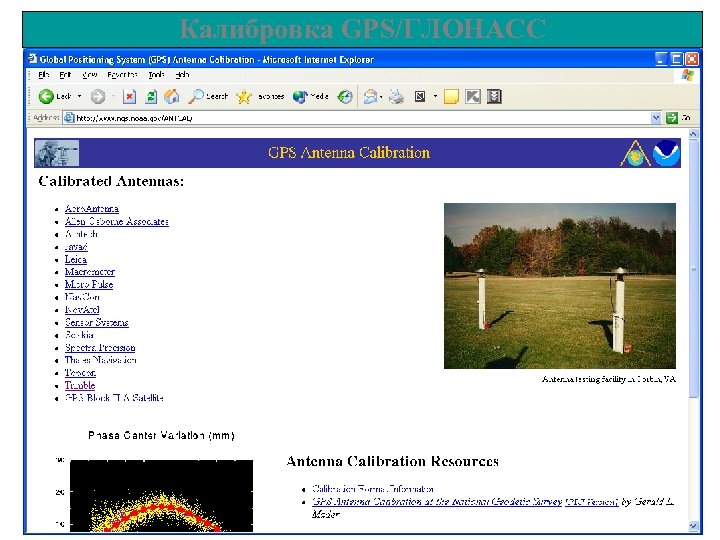The height and width of the screenshot is (540, 720).
Task: Maximize the Internet Explorer window
Action: pyautogui.click(x=676, y=59)
